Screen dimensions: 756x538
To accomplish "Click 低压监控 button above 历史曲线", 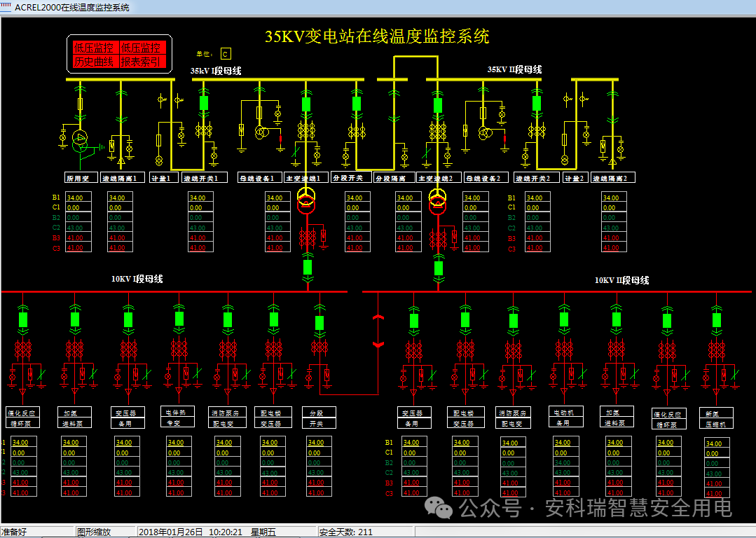I will coord(94,48).
